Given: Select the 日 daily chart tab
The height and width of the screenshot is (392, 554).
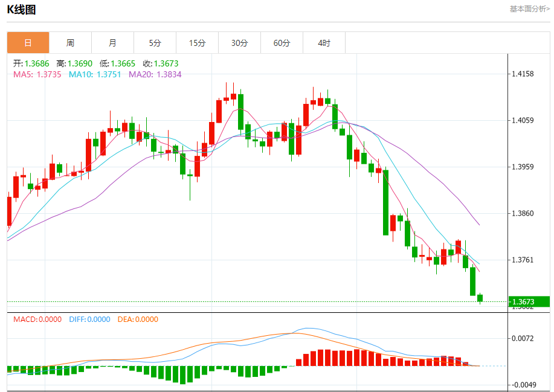Looking at the screenshot, I should (28, 43).
